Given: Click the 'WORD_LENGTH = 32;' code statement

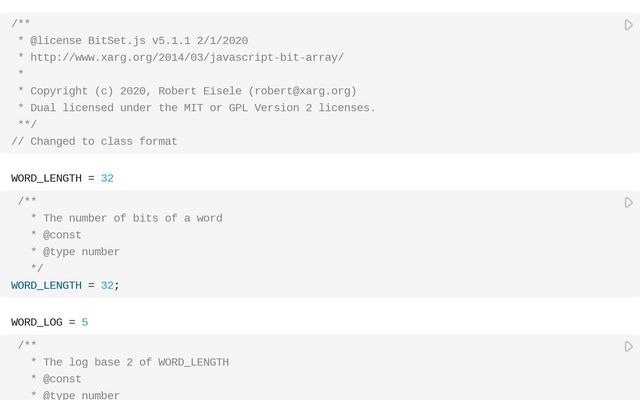Looking at the screenshot, I should 65,285.
